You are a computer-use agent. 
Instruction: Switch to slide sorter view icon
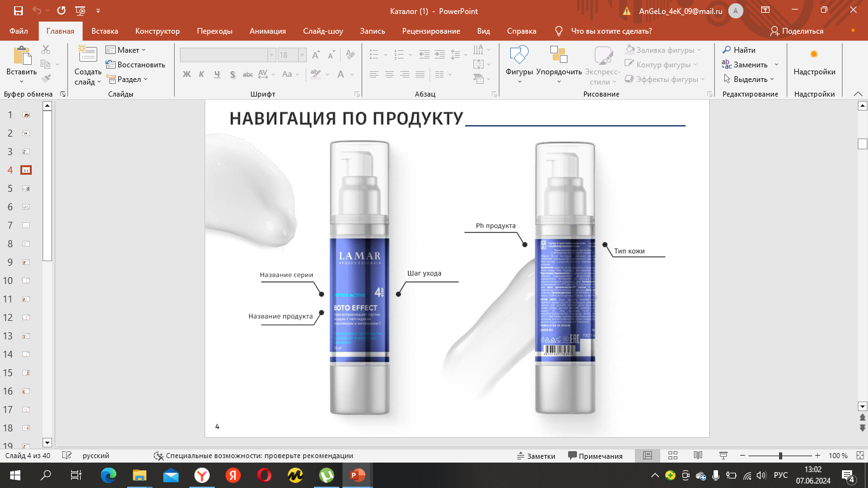pos(673,456)
